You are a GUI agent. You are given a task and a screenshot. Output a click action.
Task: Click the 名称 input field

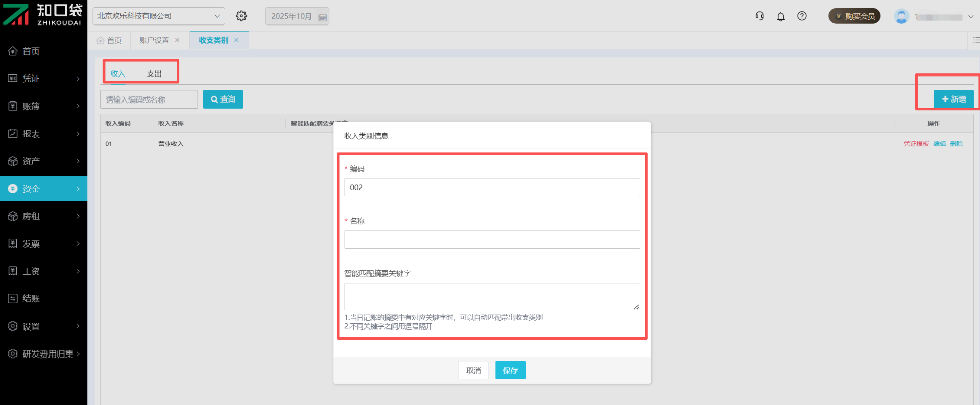coord(492,240)
